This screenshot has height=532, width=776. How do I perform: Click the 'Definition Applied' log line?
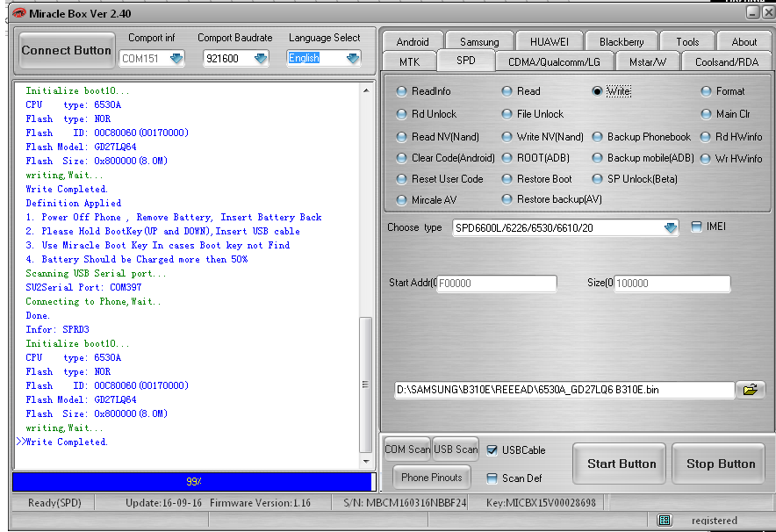[73, 203]
